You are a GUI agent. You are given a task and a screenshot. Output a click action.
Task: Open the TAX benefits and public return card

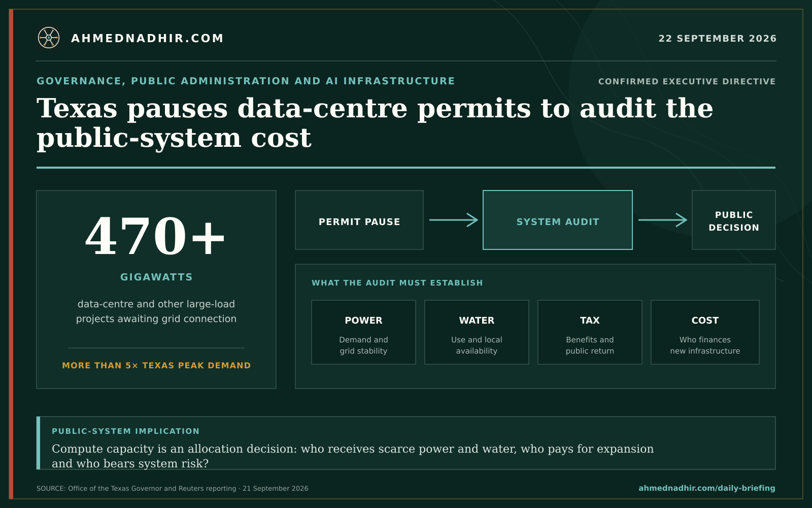pos(590,332)
